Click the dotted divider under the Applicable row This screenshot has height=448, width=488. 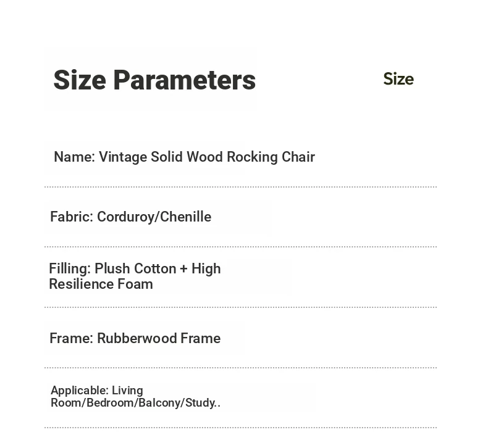click(x=240, y=427)
